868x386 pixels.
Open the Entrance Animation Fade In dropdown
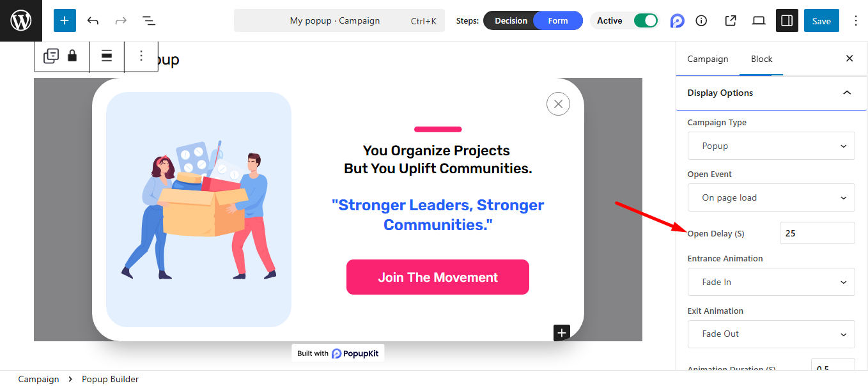[x=771, y=282]
